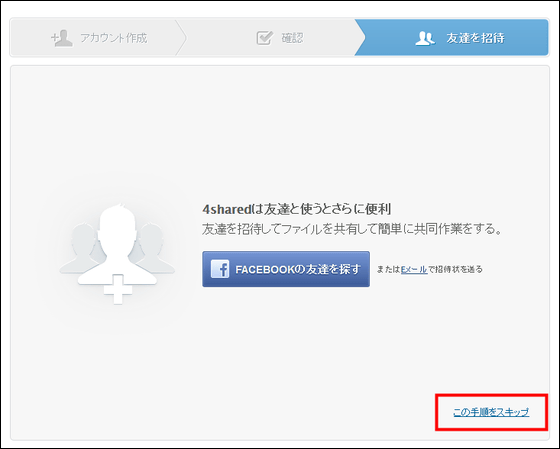Viewport: 560px width, 449px height.
Task: Open the Eメール invitation link
Action: point(414,269)
